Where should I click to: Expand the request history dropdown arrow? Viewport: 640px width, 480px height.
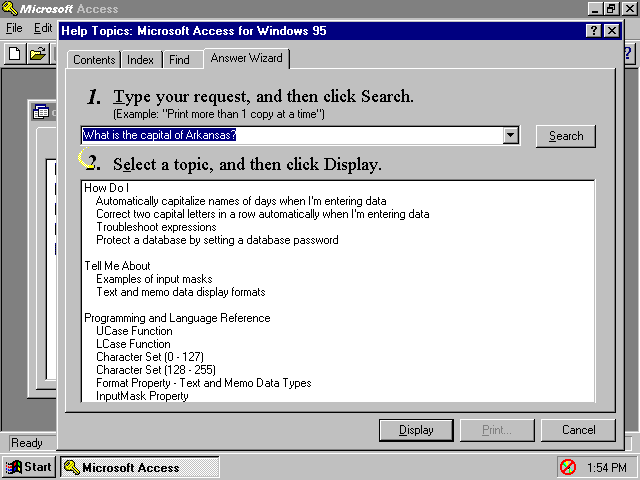(511, 135)
